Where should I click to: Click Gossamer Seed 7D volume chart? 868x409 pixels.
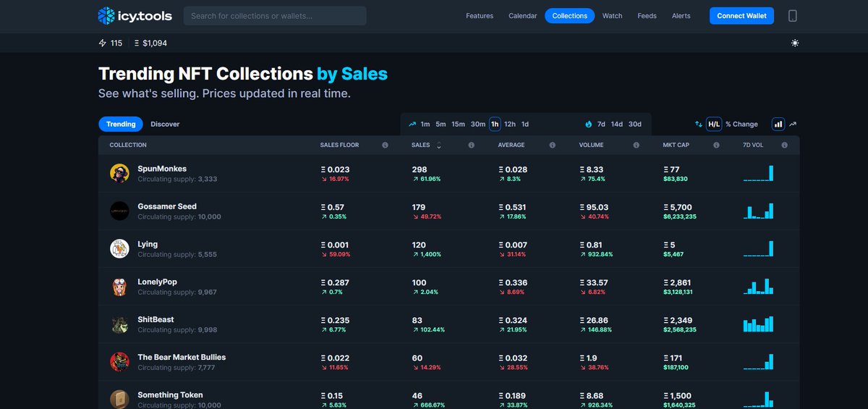tap(758, 211)
